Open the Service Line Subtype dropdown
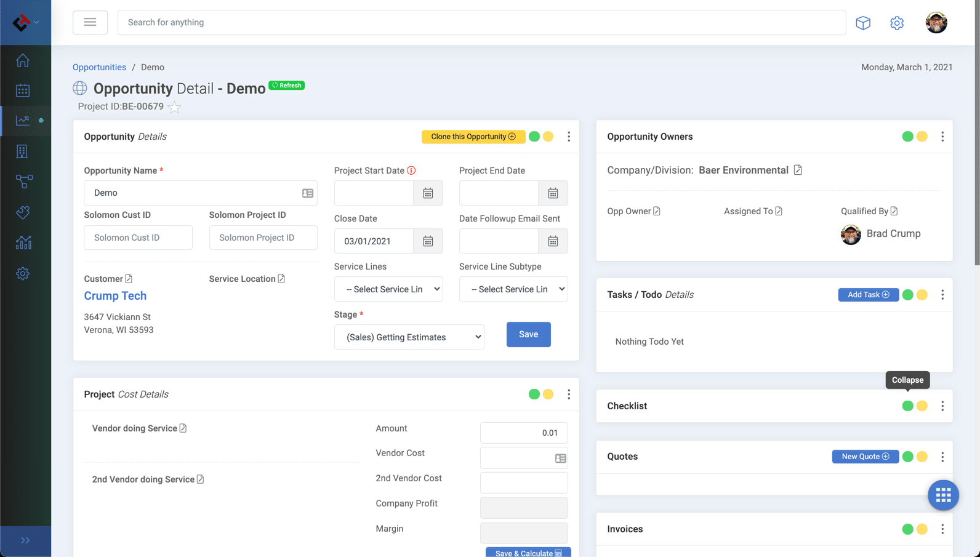Screen dimensions: 980x557 click(513, 289)
